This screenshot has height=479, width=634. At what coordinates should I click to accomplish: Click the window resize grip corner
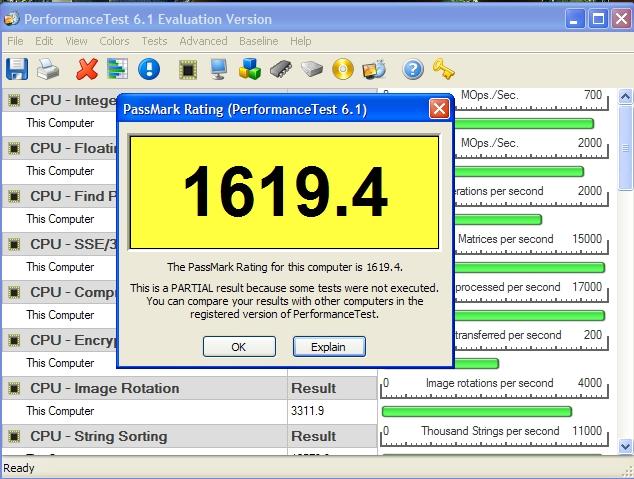coord(628,471)
